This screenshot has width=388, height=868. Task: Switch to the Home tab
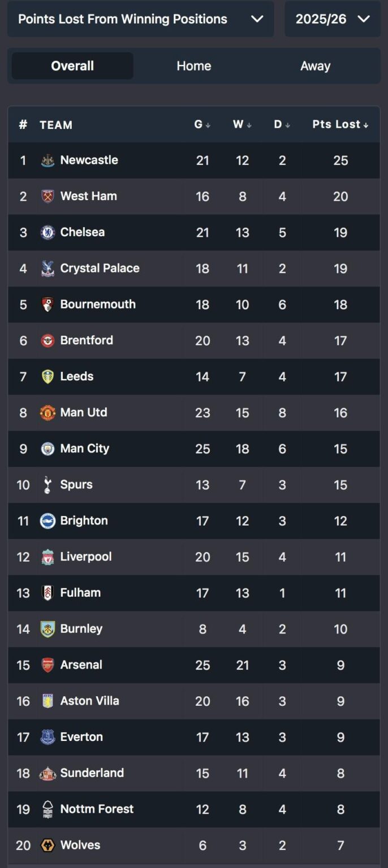coord(193,66)
